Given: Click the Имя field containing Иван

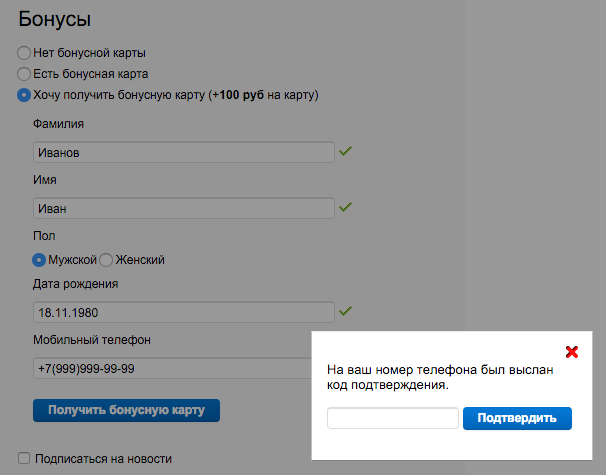Looking at the screenshot, I should click(183, 209).
